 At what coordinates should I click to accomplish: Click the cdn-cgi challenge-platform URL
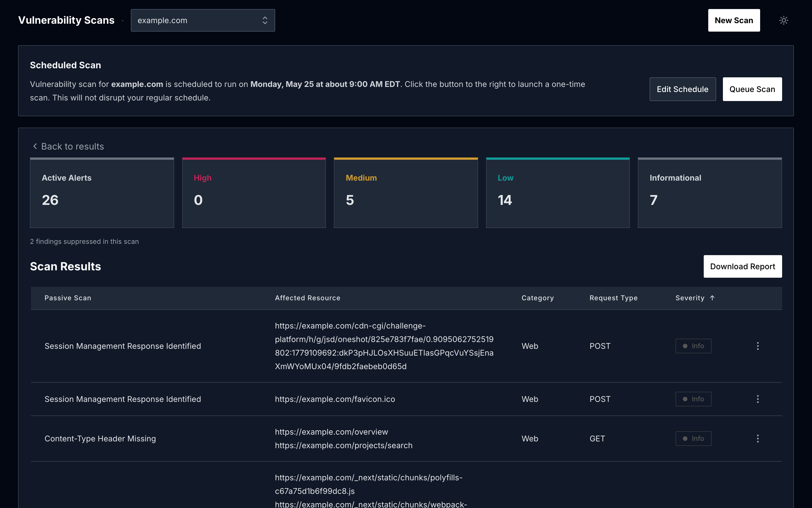point(384,346)
